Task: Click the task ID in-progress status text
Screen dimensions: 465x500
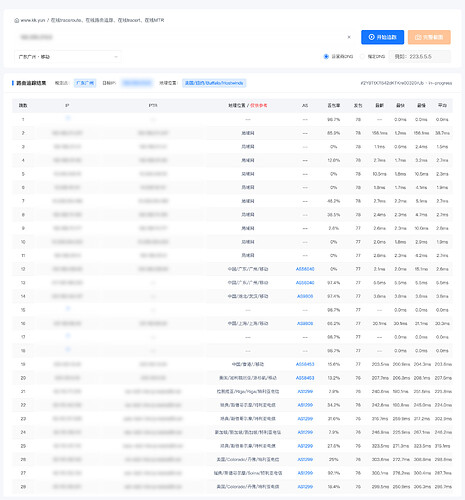Action: pos(406,83)
